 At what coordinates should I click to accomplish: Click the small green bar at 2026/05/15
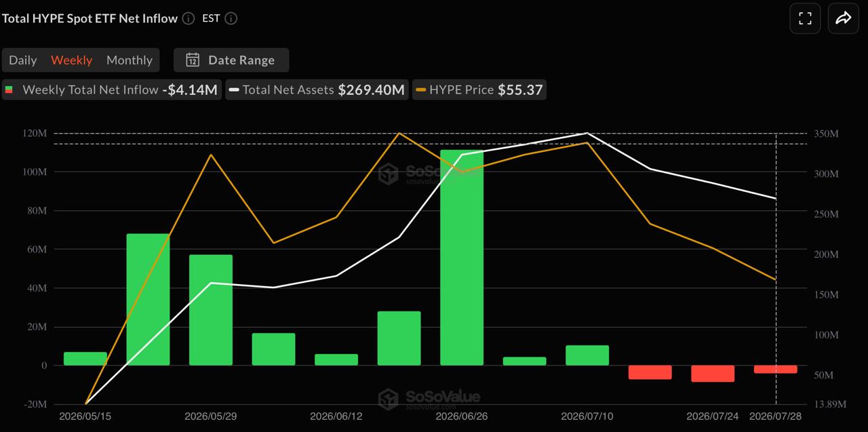click(x=85, y=359)
